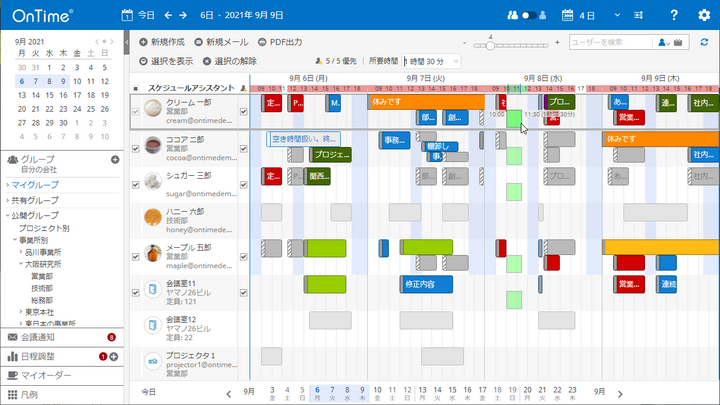This screenshot has height=405, width=720.
Task: Click the プロジェクタ1 resource icon
Action: tap(152, 361)
